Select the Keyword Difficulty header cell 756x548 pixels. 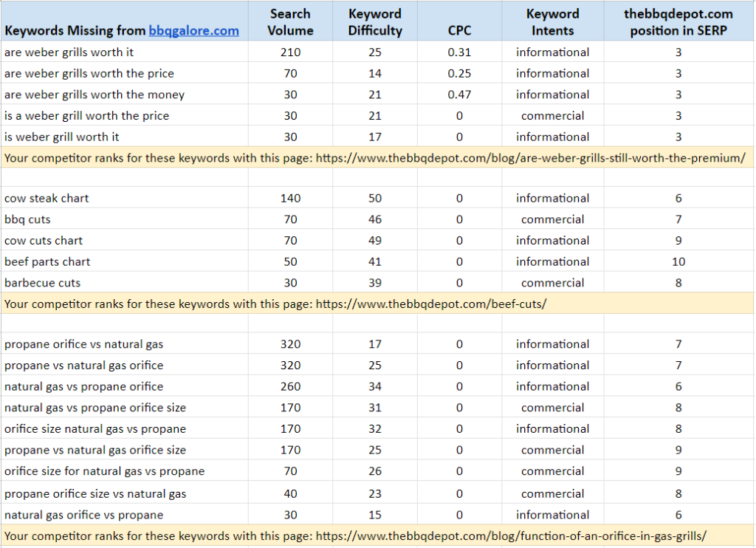pyautogui.click(x=375, y=21)
